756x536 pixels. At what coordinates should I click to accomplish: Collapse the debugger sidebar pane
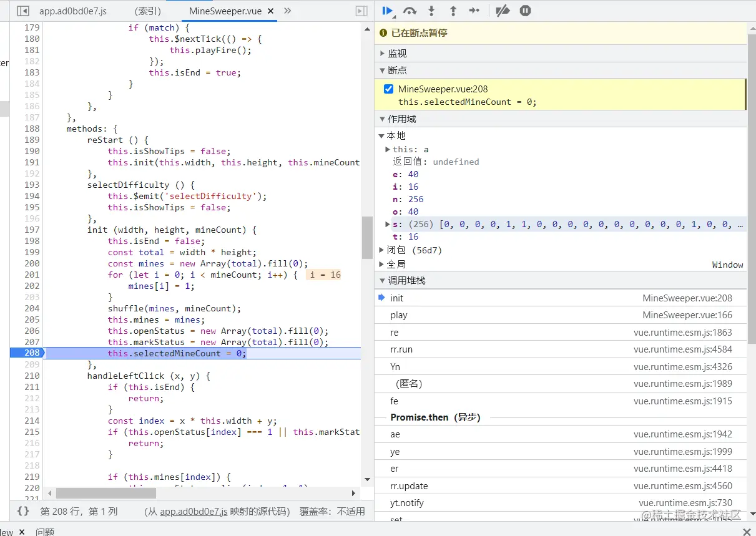(x=361, y=11)
